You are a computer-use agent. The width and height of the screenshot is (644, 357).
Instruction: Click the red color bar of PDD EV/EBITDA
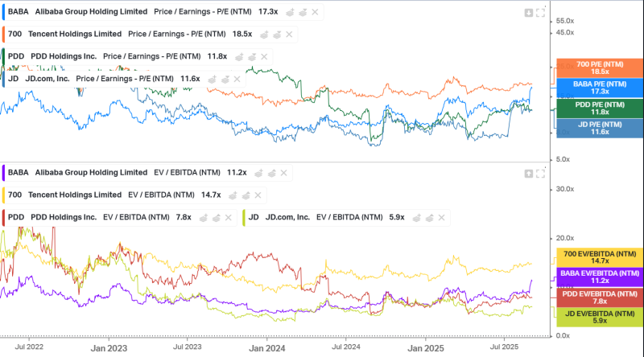4,217
